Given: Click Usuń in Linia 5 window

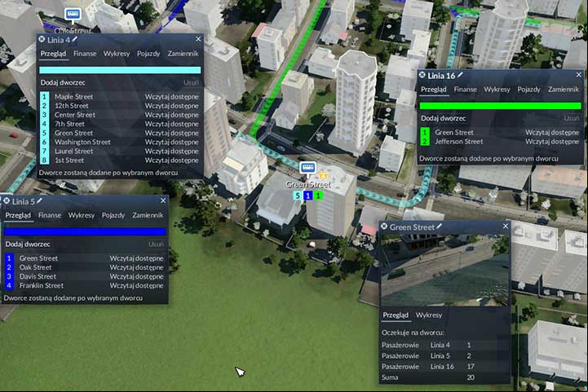Looking at the screenshot, I should (x=156, y=244).
